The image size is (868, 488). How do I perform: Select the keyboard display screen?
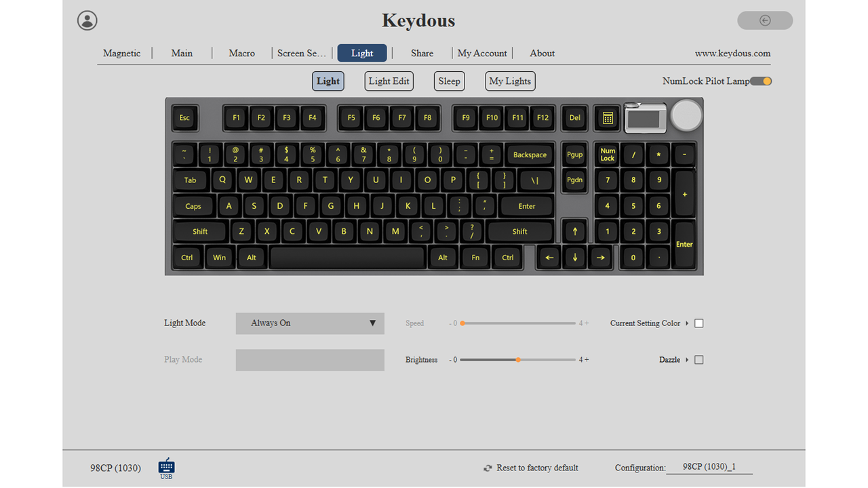pyautogui.click(x=646, y=118)
